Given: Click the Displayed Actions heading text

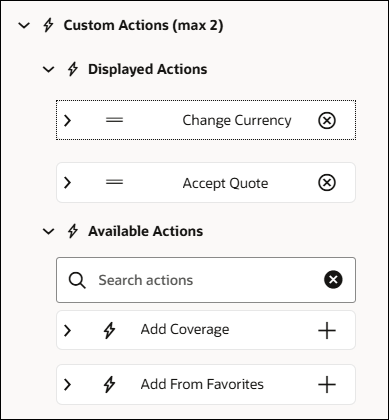Looking at the screenshot, I should coord(148,69).
